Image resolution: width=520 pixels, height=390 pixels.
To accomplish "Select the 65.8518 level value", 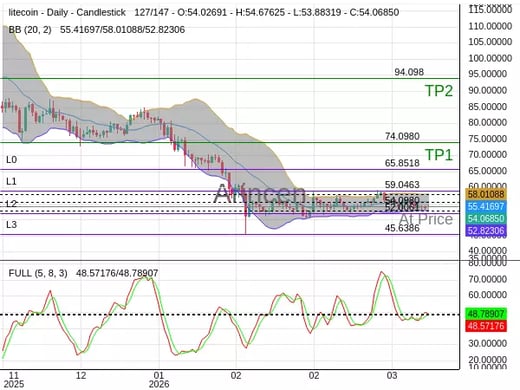I will click(x=402, y=163).
